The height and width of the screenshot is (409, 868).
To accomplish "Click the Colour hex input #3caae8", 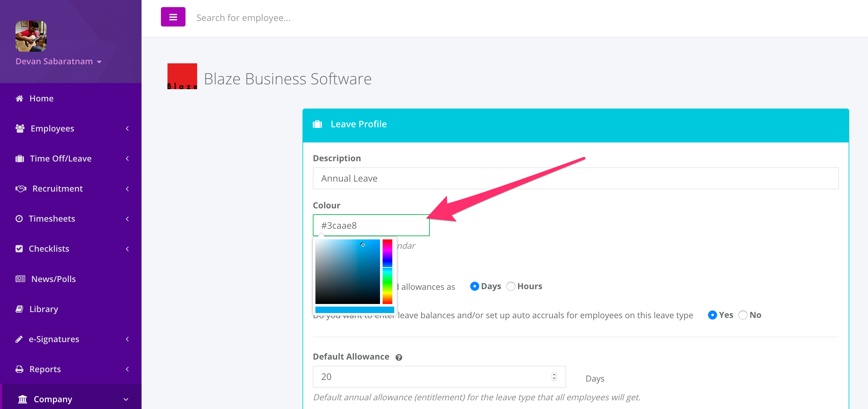I will pos(371,225).
